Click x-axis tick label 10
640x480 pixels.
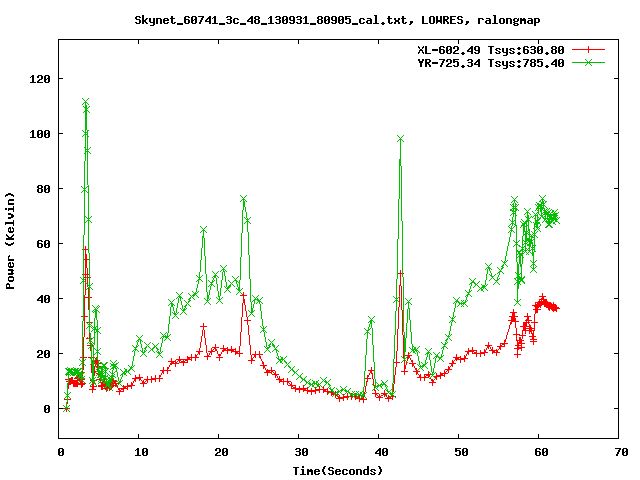(141, 452)
